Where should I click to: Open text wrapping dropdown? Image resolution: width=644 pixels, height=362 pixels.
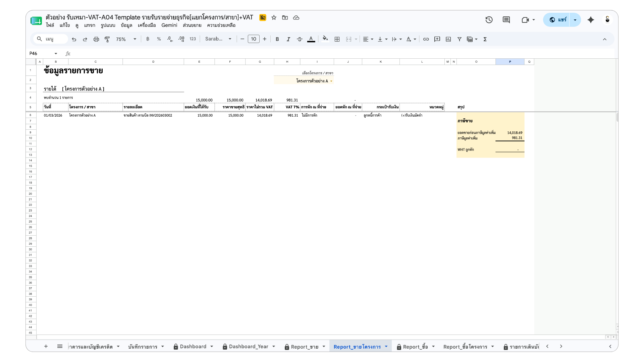[396, 39]
